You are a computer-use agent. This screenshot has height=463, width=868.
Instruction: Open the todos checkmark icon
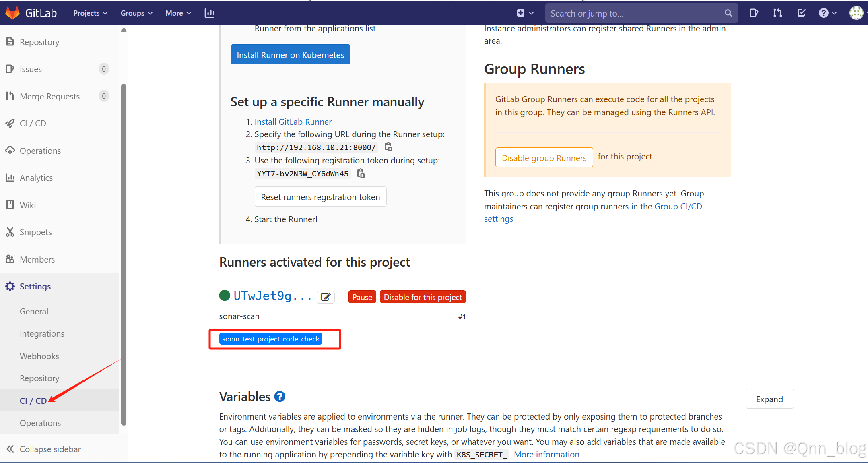[x=801, y=13]
